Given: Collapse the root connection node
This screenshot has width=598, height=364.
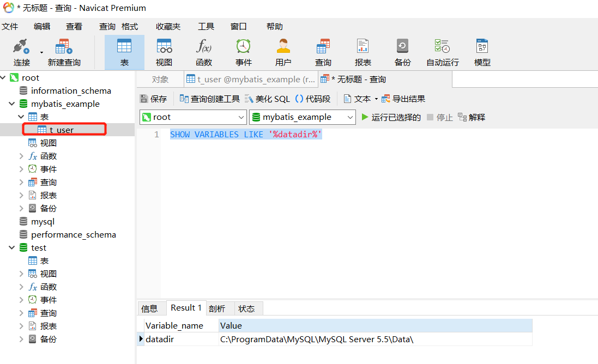Looking at the screenshot, I should click(3, 77).
